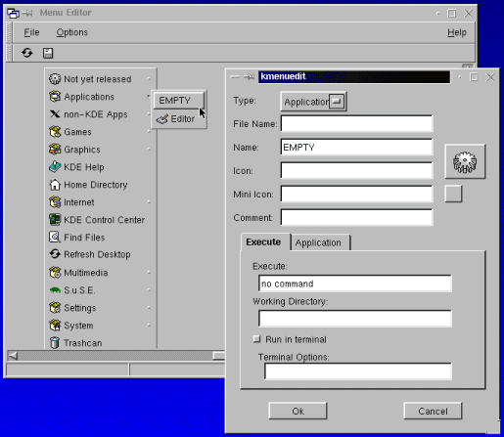Click the large gear icon button
The image size is (504, 437).
(x=465, y=161)
